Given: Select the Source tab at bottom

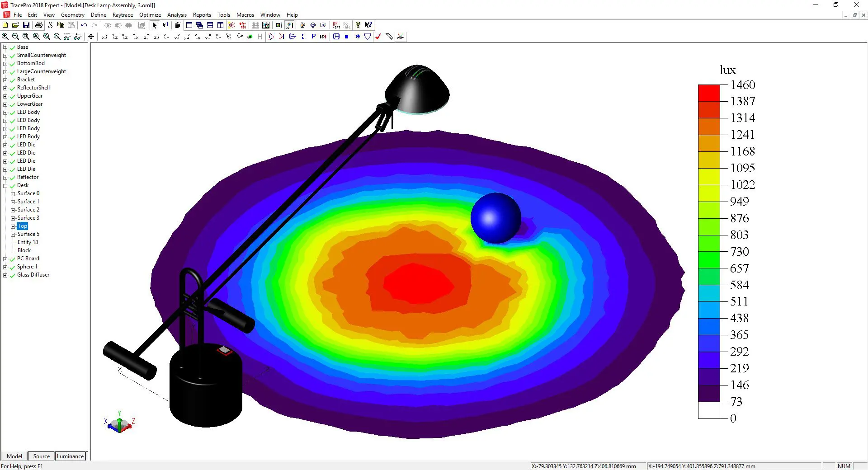Looking at the screenshot, I should click(x=41, y=456).
